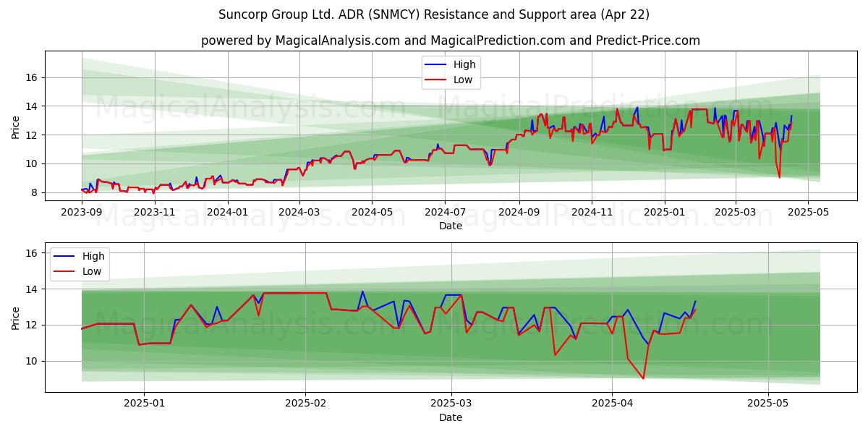Click the 'Price' axis label on the top chart
The width and height of the screenshot is (868, 434).
tap(16, 127)
